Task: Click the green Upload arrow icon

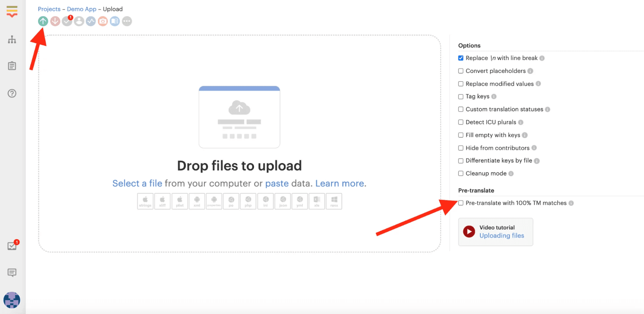Action: click(x=43, y=21)
